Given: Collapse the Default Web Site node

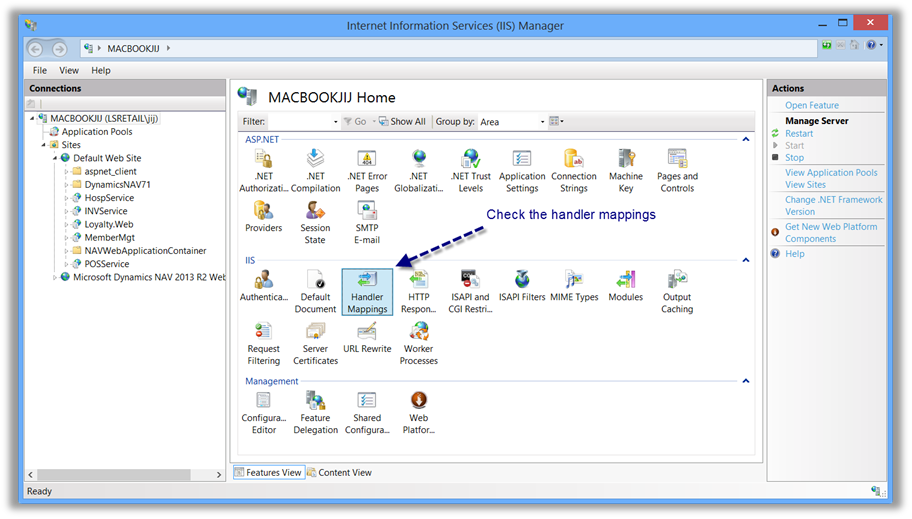Looking at the screenshot, I should [55, 158].
